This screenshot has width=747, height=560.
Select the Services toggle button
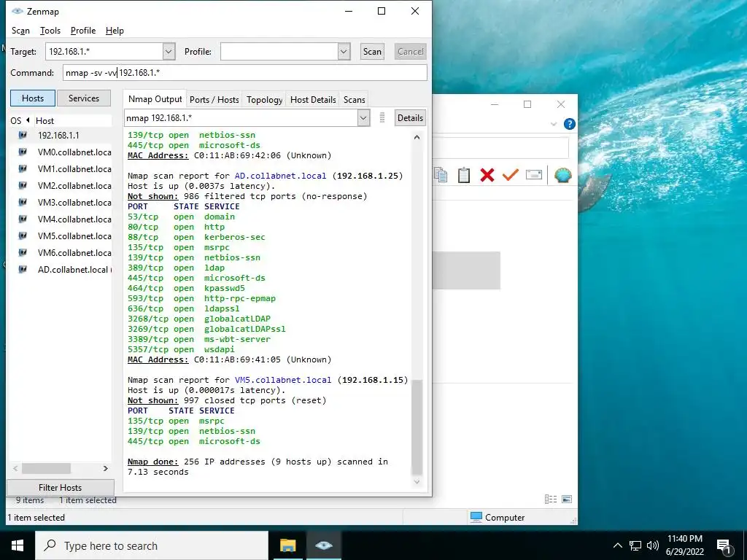pos(84,98)
